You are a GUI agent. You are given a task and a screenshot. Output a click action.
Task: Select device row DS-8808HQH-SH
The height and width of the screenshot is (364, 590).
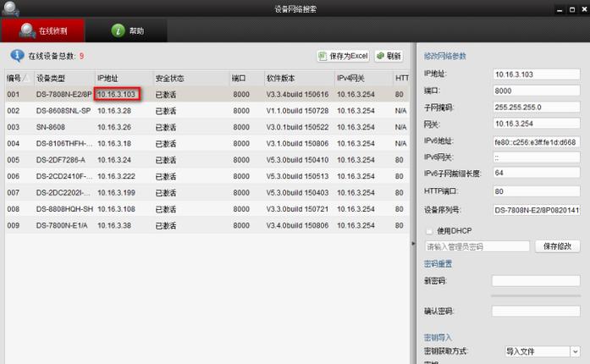[x=207, y=209]
